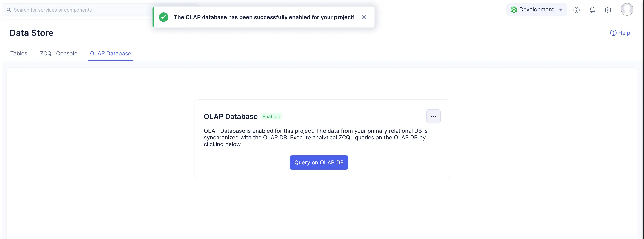Switch to the ZCQL Console tab
Screen dimensions: 644x239
coord(59,53)
